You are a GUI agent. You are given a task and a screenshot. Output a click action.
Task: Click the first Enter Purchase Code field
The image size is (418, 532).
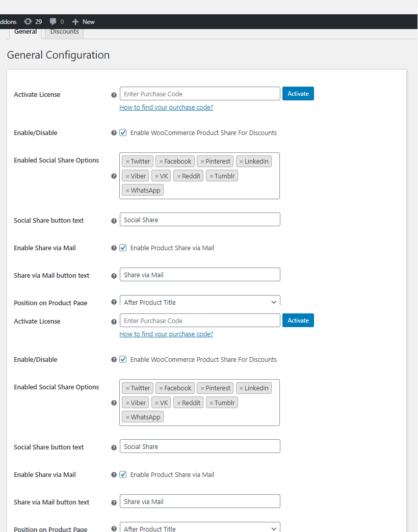(x=200, y=94)
